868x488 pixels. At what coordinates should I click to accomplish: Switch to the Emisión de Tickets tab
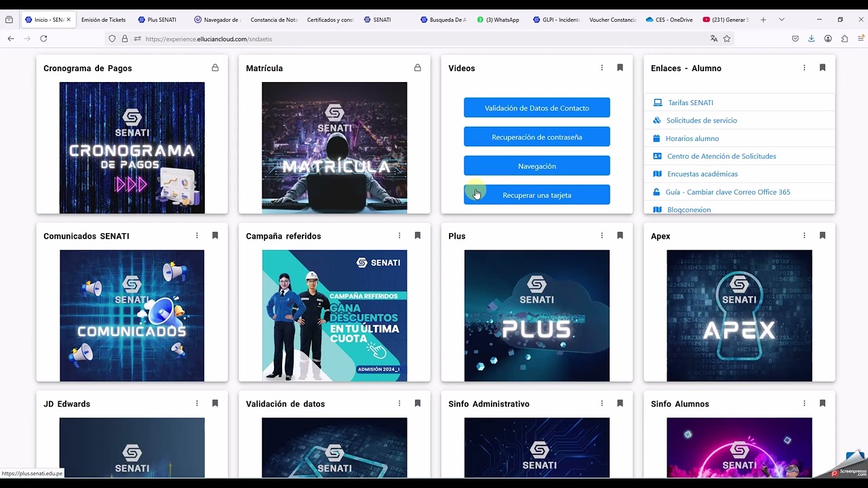tap(103, 20)
